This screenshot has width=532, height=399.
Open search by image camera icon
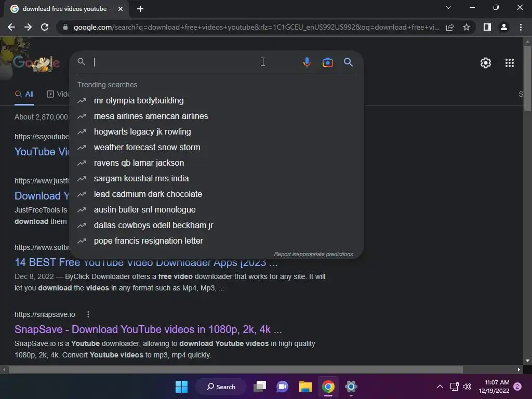[327, 62]
